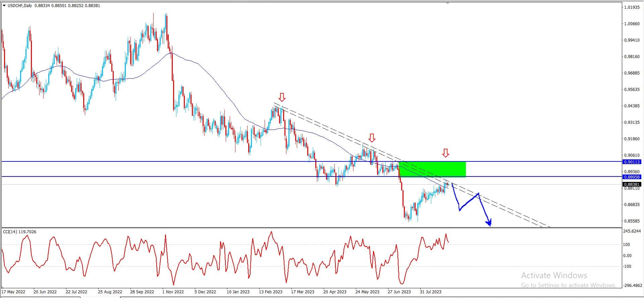Click the 1.01935 price scale value
This screenshot has width=644, height=298.
click(x=632, y=7)
